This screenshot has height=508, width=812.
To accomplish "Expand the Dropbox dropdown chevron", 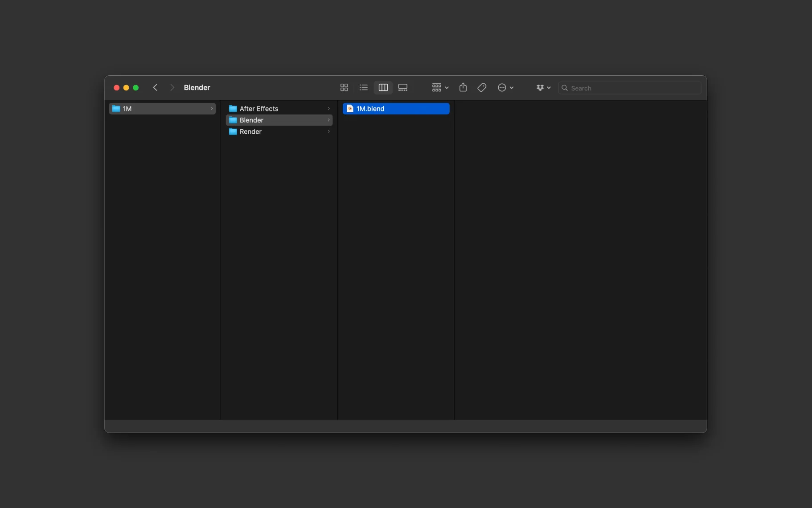I will click(x=549, y=88).
